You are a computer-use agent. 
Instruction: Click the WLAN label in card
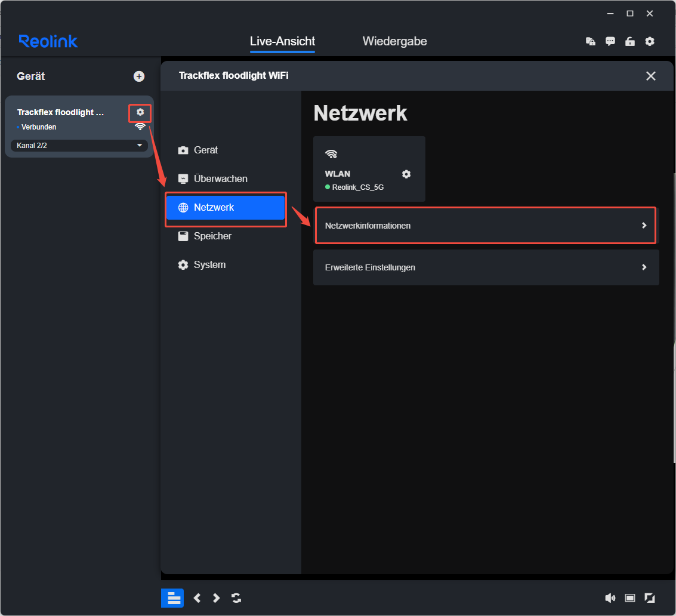click(338, 174)
